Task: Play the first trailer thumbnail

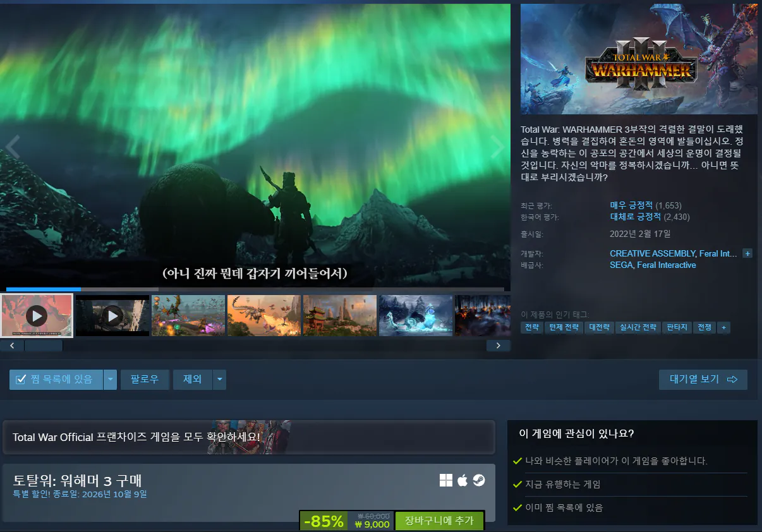Action: click(37, 315)
